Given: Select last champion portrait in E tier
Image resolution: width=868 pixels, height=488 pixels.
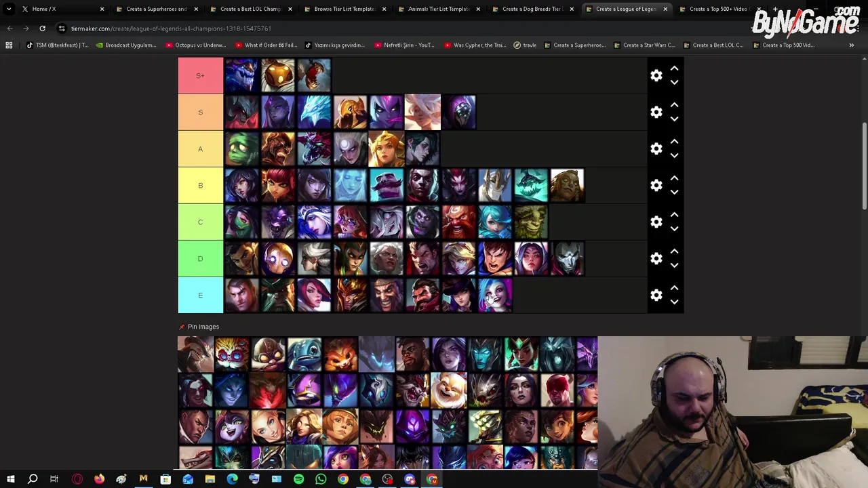Looking at the screenshot, I should (495, 295).
